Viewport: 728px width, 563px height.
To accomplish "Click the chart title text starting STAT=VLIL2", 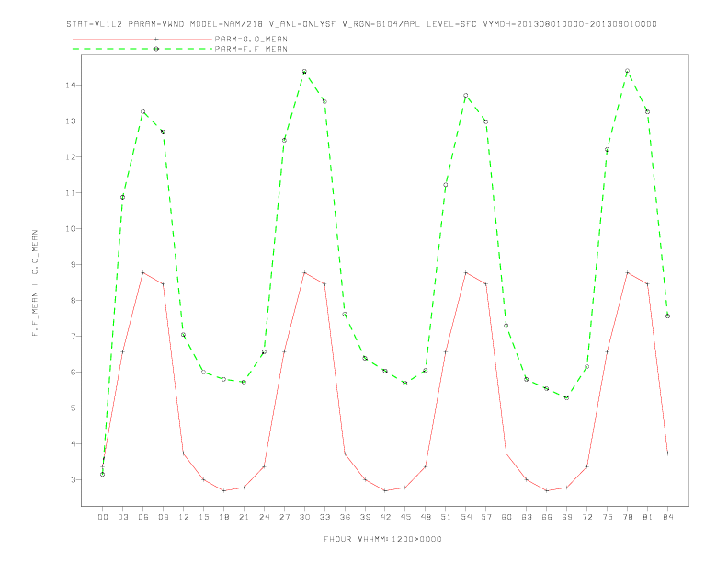I will point(361,24).
